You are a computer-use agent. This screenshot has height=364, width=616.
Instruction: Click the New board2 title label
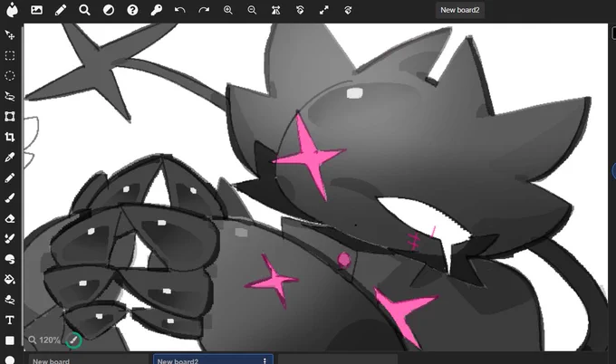click(460, 10)
